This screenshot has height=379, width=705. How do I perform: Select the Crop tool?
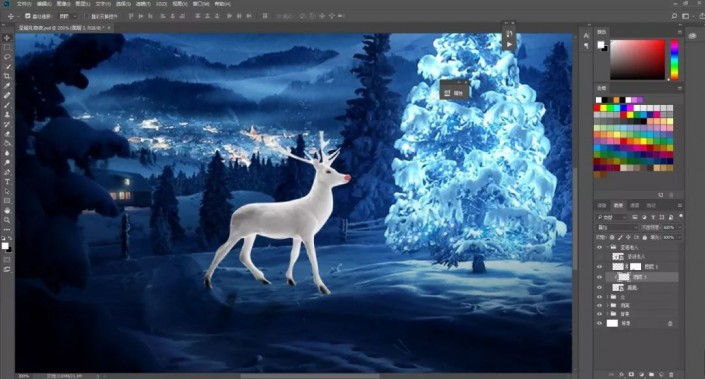pos(7,76)
